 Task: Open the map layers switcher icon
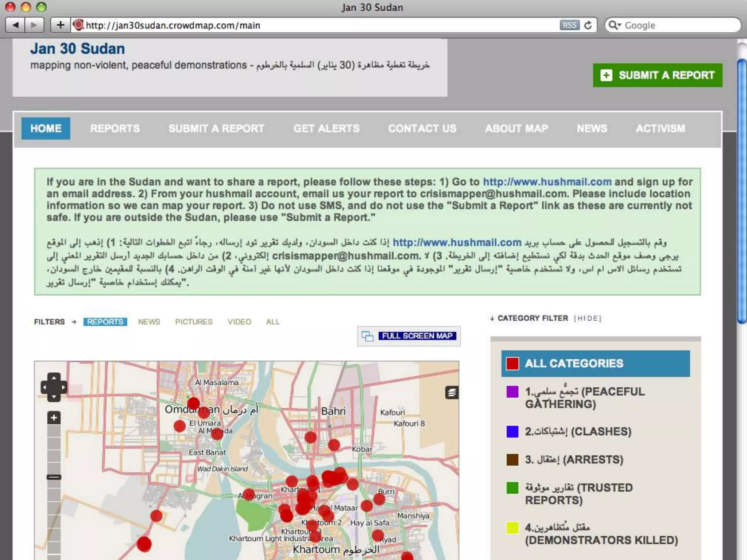(452, 393)
